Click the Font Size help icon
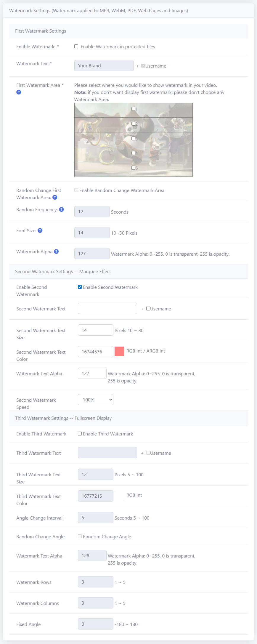The height and width of the screenshot is (644, 257). coord(40,230)
